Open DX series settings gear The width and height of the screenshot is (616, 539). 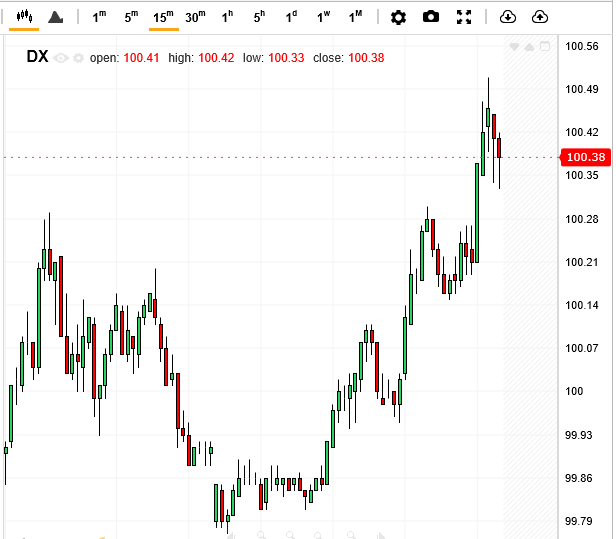[x=78, y=58]
